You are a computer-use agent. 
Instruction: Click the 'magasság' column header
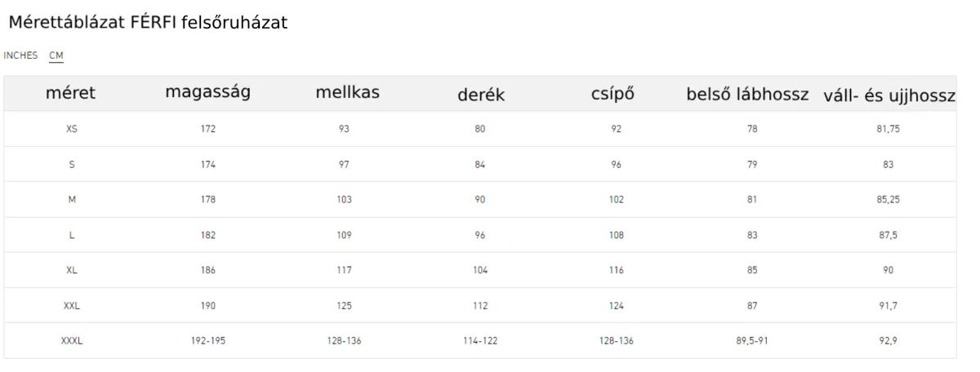pyautogui.click(x=207, y=93)
